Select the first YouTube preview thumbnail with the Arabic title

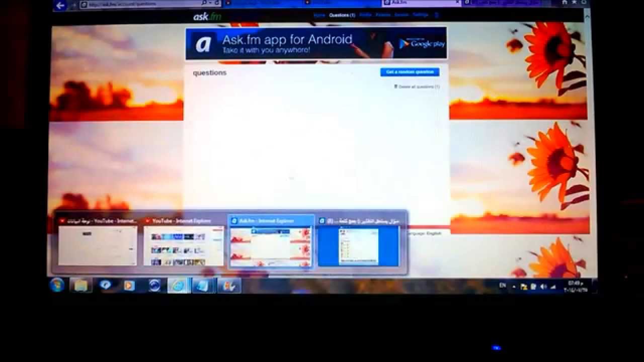[98, 243]
